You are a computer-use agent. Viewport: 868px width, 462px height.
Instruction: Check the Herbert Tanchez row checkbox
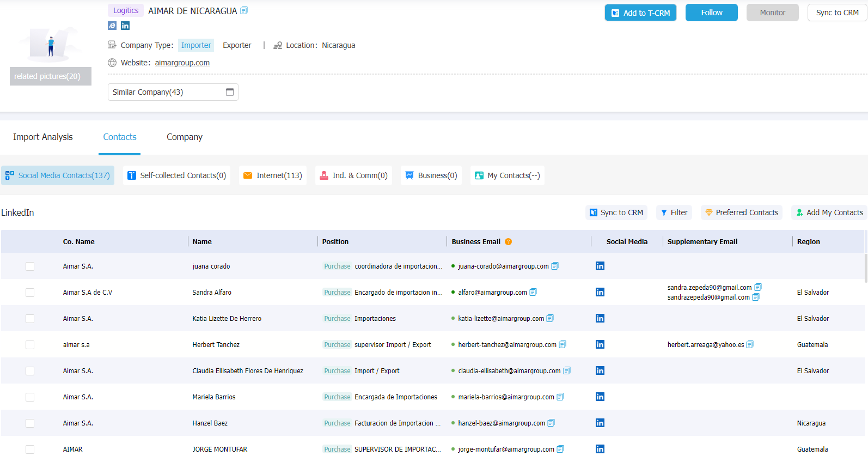(30, 345)
